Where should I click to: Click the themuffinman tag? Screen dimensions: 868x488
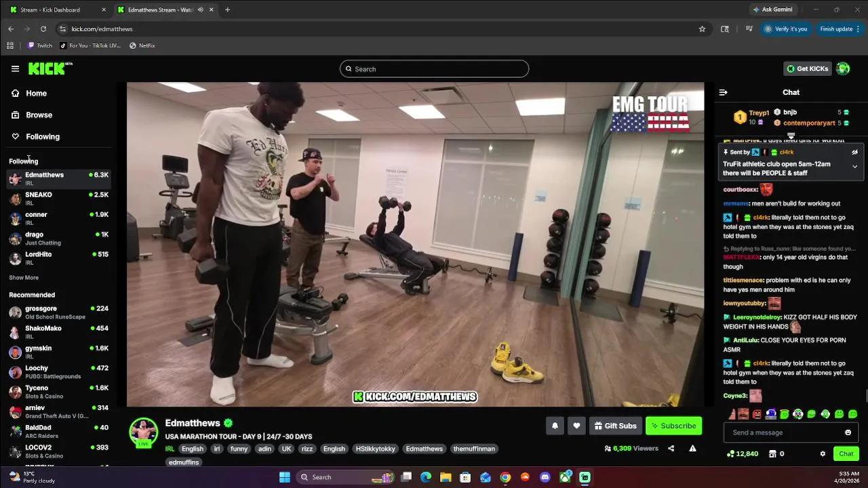(x=474, y=449)
